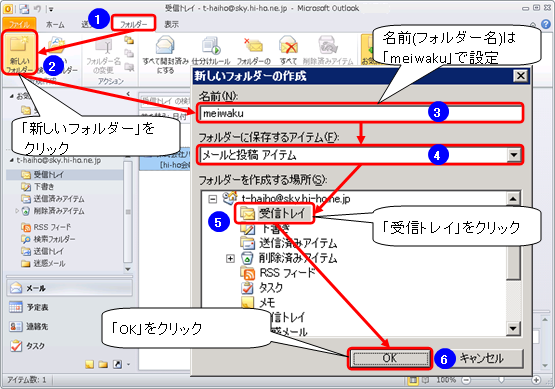Open the Calendar (予定表) navigation icon
The height and width of the screenshot is (389, 555).
(x=16, y=307)
